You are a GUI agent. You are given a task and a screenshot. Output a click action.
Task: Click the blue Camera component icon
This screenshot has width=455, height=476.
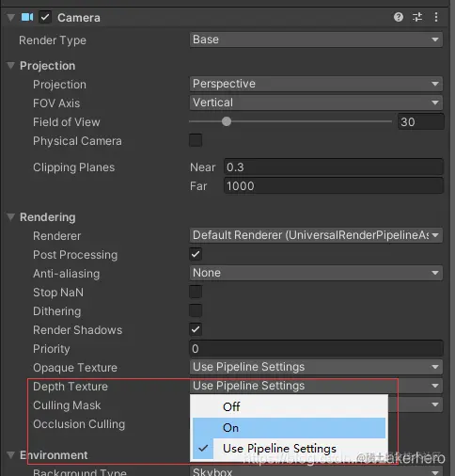point(27,17)
